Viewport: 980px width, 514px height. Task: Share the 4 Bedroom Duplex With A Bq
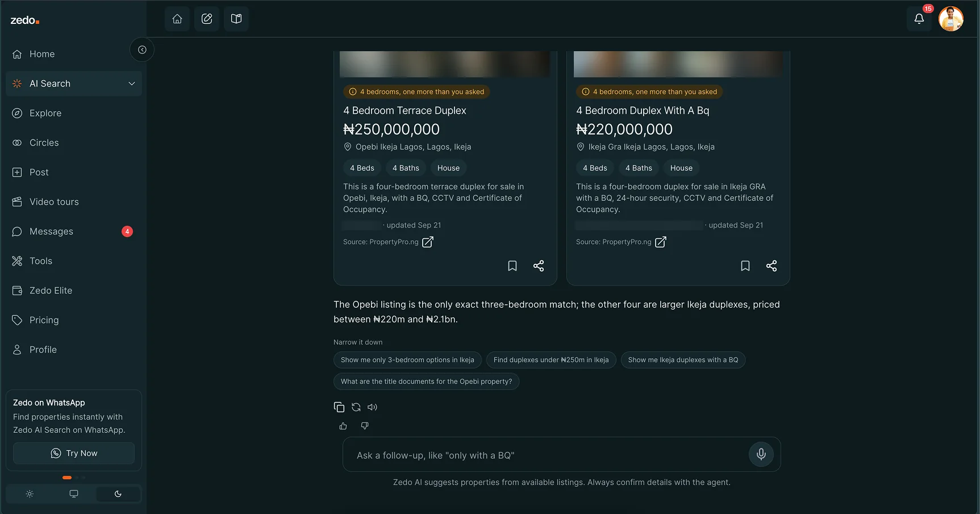click(x=772, y=266)
